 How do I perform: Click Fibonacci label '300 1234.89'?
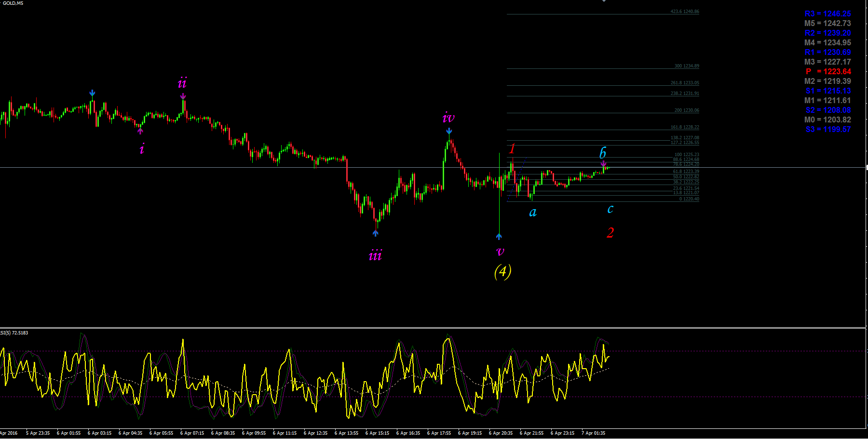click(x=687, y=66)
